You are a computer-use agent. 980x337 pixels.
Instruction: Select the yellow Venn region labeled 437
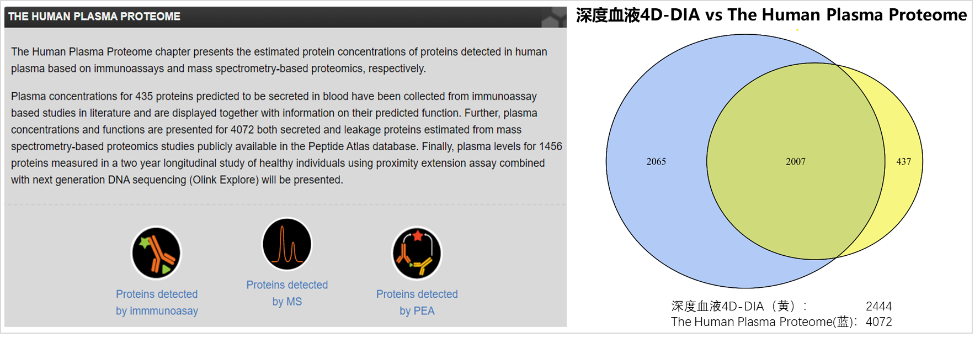[x=903, y=161]
